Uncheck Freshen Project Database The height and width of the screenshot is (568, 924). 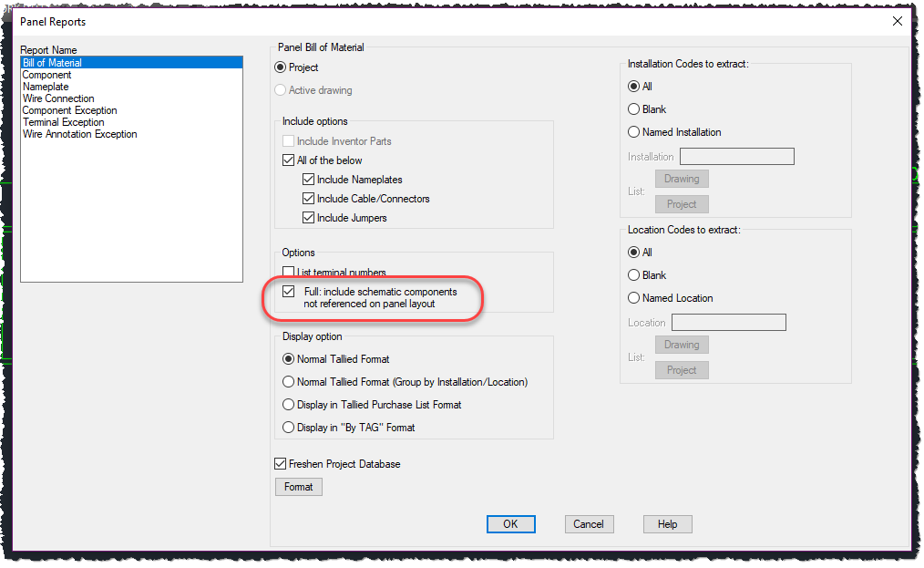click(x=280, y=463)
